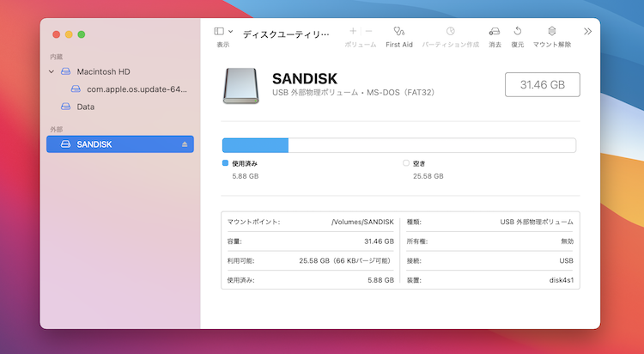This screenshot has width=644, height=354.
Task: Click the マウントポイント label
Action: [x=254, y=222]
